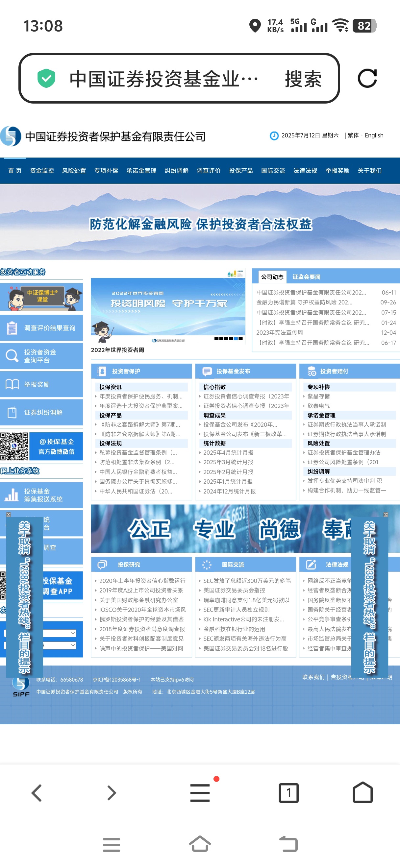Switch site language to English
The width and height of the screenshot is (400, 868).
tap(374, 135)
